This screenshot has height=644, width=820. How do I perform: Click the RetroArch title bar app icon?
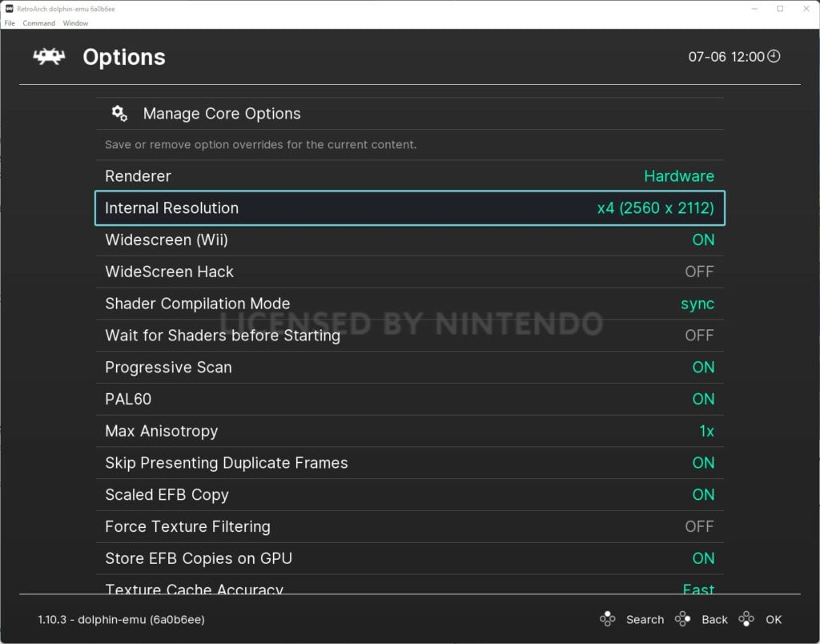[9, 8]
